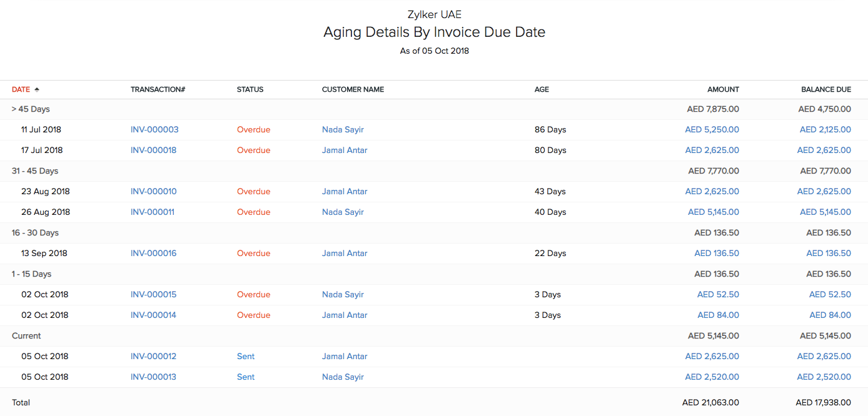Open invoice INV-000018
This screenshot has height=416, width=868.
(x=154, y=150)
